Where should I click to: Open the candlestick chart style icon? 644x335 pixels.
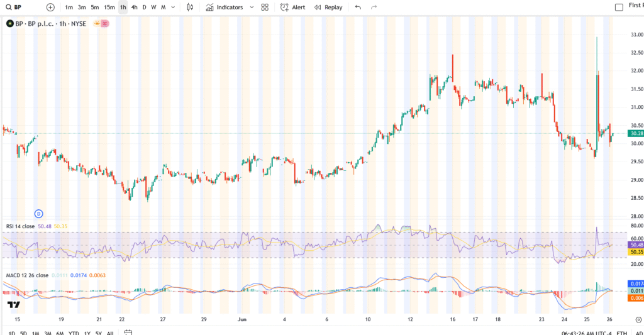190,8
